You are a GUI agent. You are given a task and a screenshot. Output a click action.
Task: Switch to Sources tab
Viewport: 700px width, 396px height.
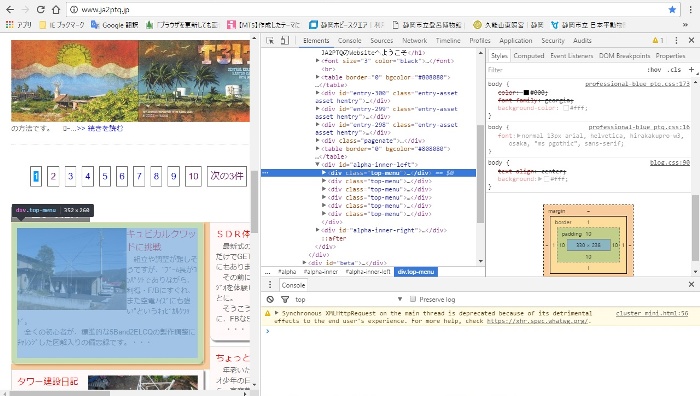pyautogui.click(x=382, y=41)
